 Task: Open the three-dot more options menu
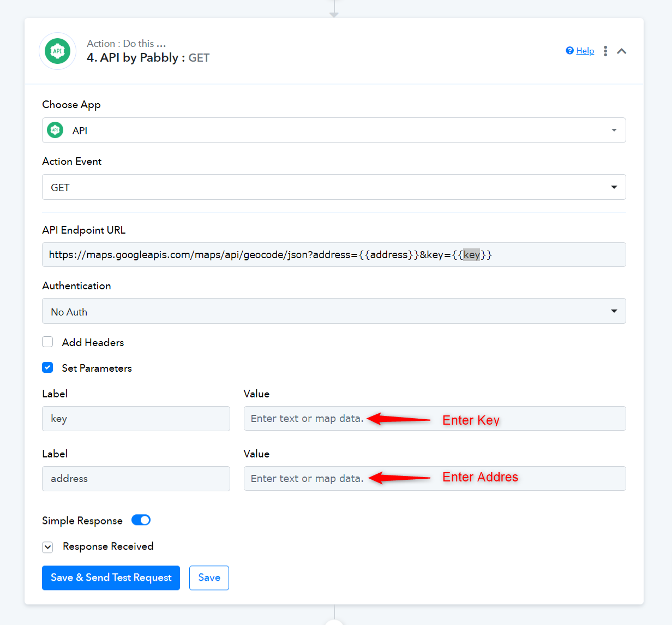pyautogui.click(x=605, y=51)
